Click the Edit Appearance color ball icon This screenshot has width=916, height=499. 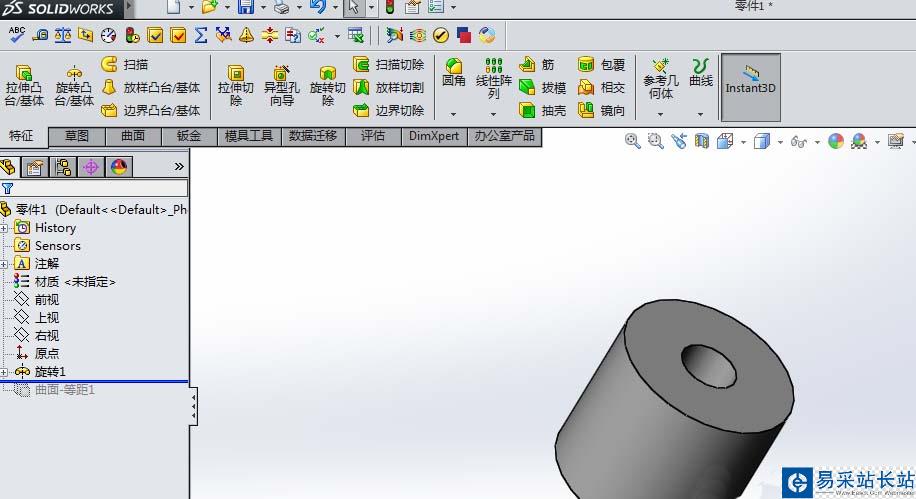[x=836, y=141]
